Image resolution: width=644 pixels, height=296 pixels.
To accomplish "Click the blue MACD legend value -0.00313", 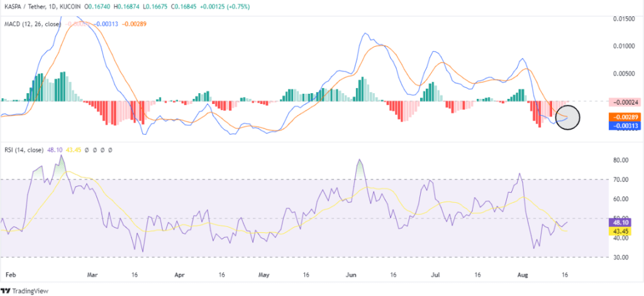I will point(106,25).
